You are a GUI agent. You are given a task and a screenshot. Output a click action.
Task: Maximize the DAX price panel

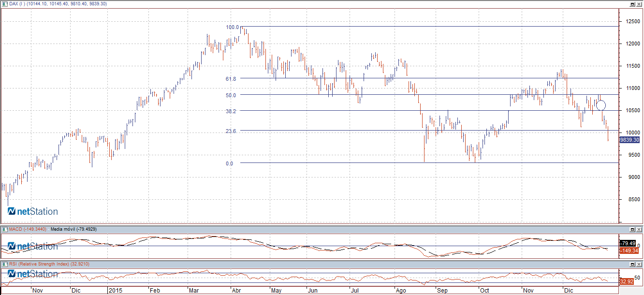632,4
